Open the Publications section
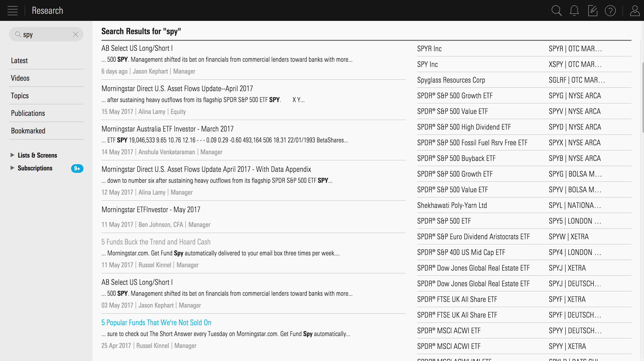 (46, 113)
